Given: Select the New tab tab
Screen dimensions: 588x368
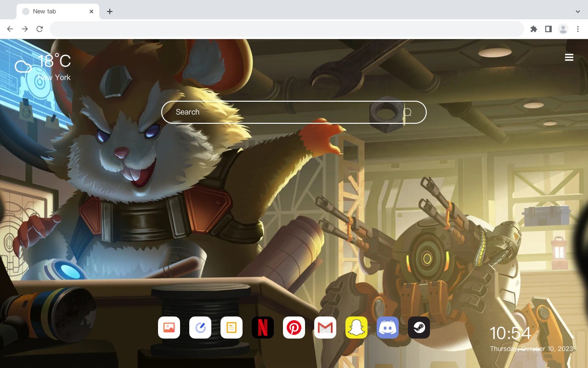Looking at the screenshot, I should click(57, 11).
